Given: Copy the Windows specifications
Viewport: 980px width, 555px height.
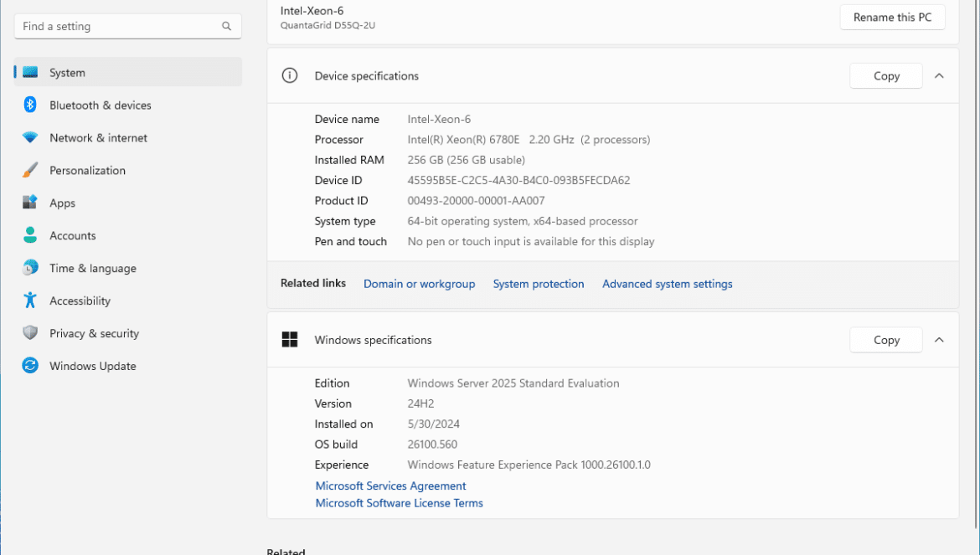Looking at the screenshot, I should pyautogui.click(x=885, y=340).
